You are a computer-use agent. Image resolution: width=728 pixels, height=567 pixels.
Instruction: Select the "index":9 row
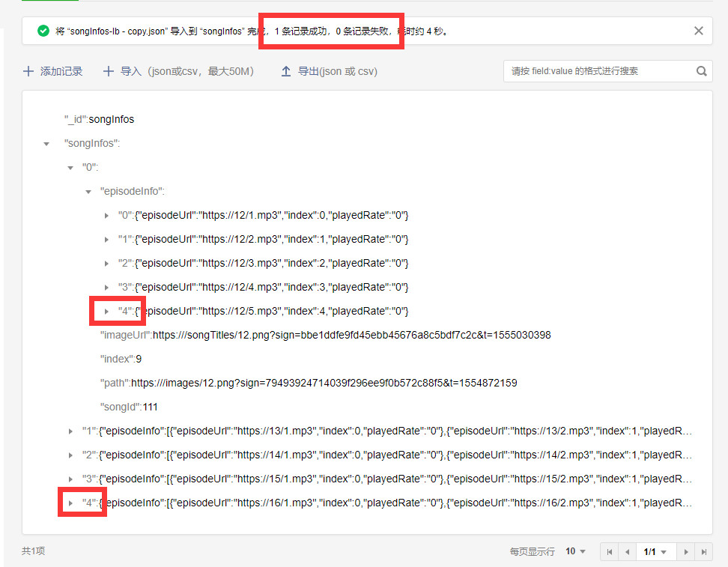click(121, 359)
